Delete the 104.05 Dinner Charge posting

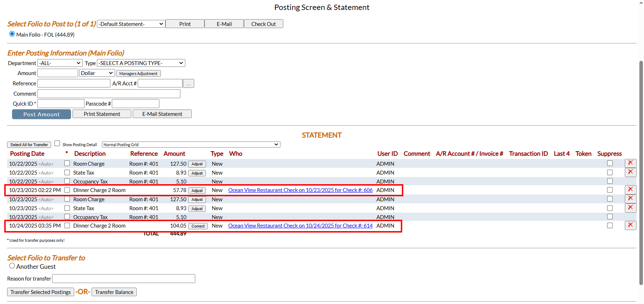coord(631,225)
